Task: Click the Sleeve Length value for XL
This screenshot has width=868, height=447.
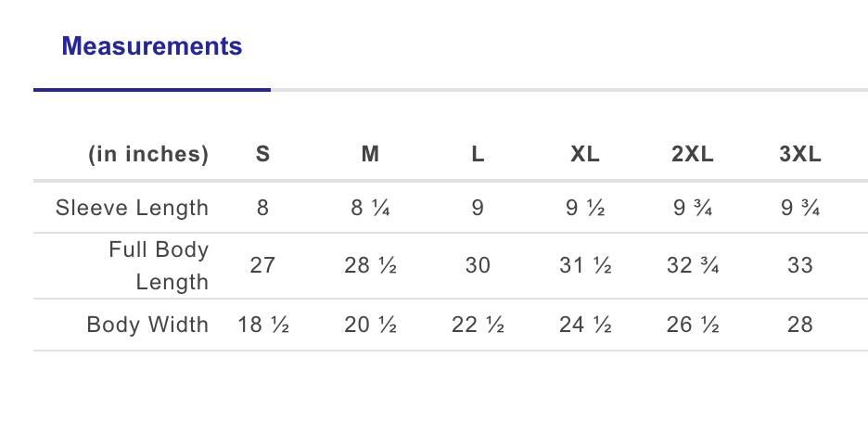Action: coord(585,208)
